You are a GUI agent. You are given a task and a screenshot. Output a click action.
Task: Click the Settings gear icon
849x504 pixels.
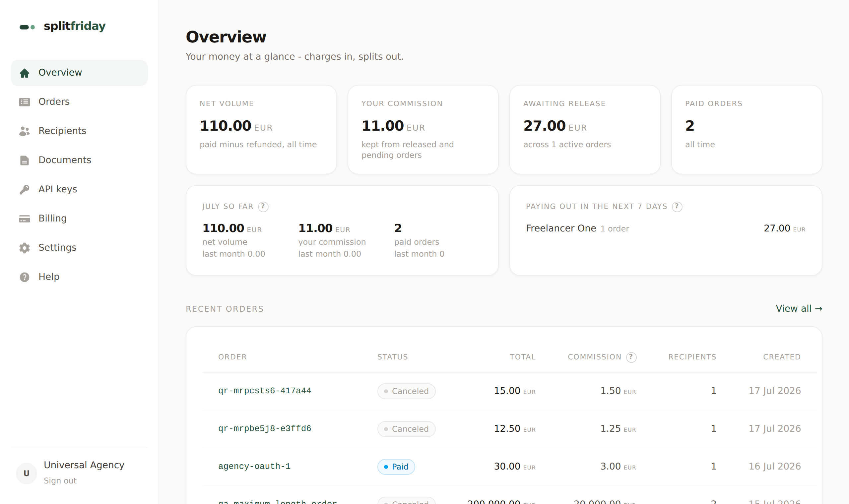[x=25, y=248]
